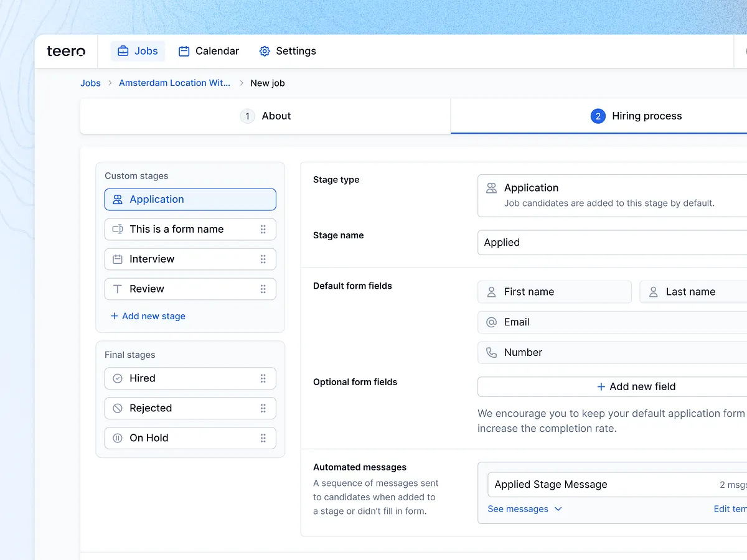Viewport: 747px width, 560px height.
Task: Click the teero logo
Action: [x=66, y=51]
